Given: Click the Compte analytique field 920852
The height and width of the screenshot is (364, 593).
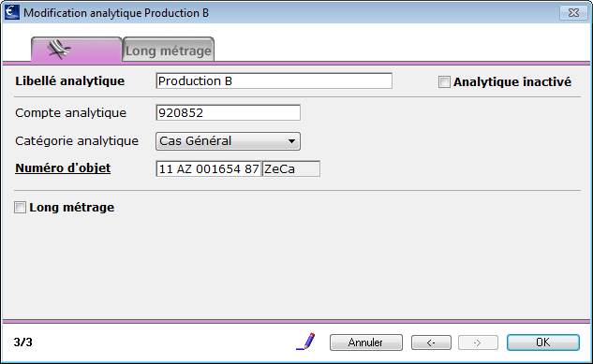Looking at the screenshot, I should (x=228, y=113).
